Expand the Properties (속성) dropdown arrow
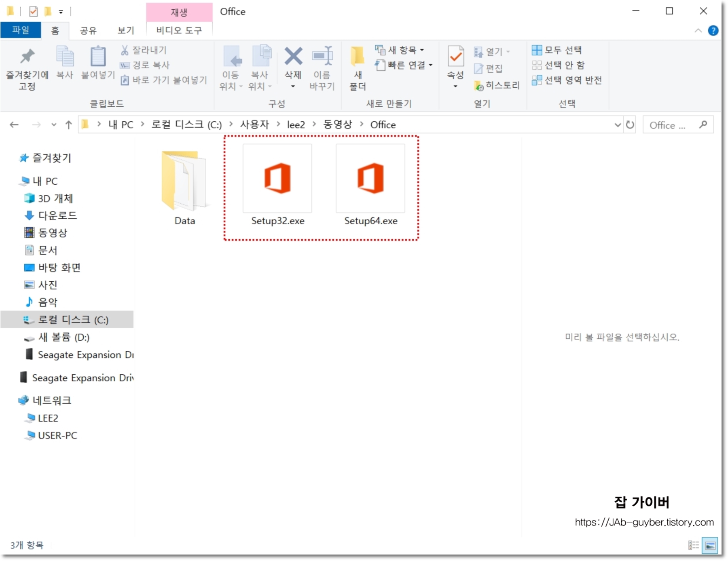The width and height of the screenshot is (728, 561). coord(455,86)
